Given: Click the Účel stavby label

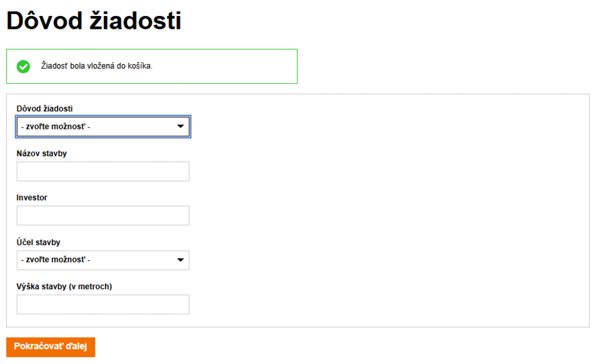Looking at the screenshot, I should pos(38,242).
